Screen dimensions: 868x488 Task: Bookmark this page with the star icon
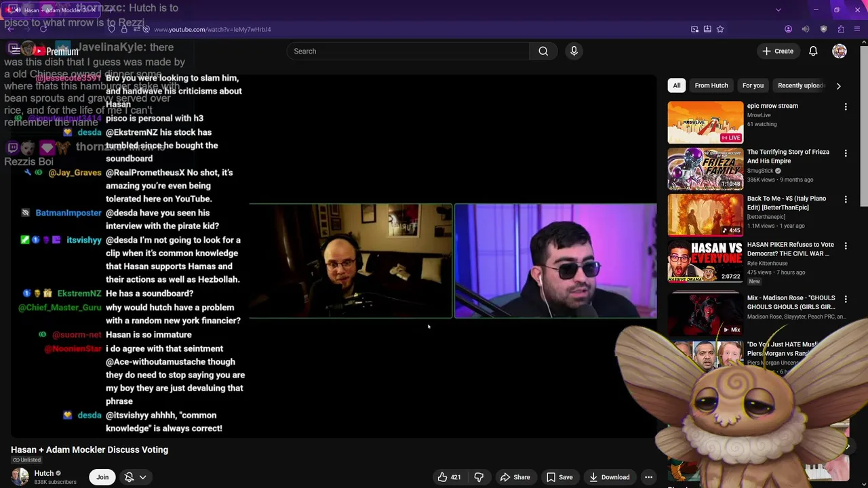pyautogui.click(x=720, y=29)
